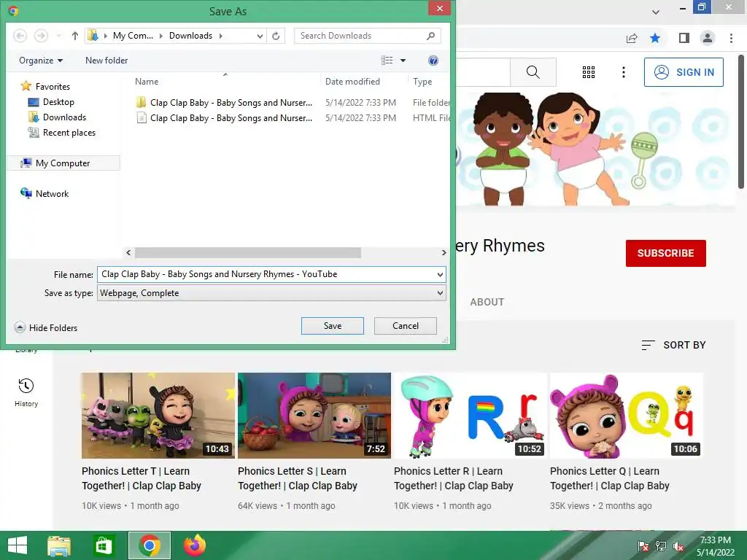Open Phonics Letter Q video thumbnail
This screenshot has width=747, height=560.
627,416
